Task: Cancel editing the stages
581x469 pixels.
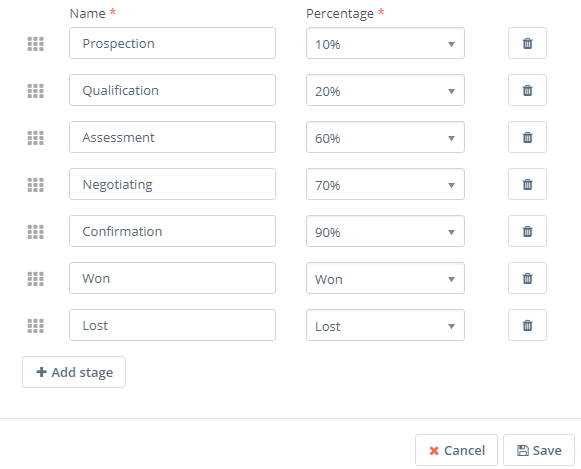Action: click(x=456, y=450)
